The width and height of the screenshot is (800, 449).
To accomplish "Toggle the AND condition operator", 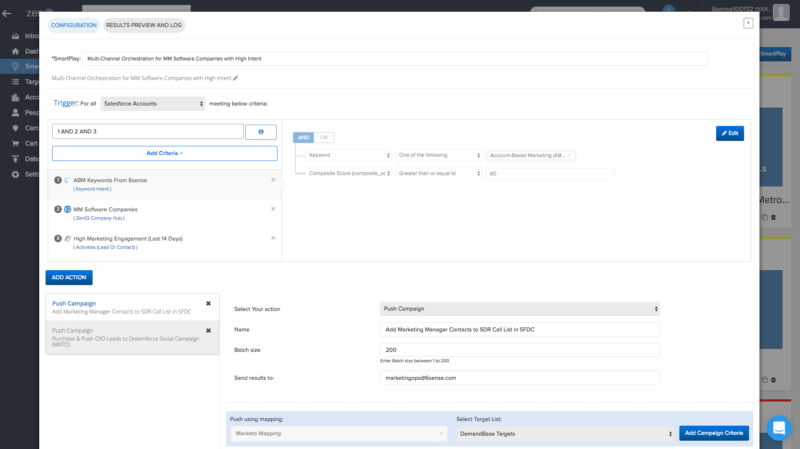I will pyautogui.click(x=303, y=137).
